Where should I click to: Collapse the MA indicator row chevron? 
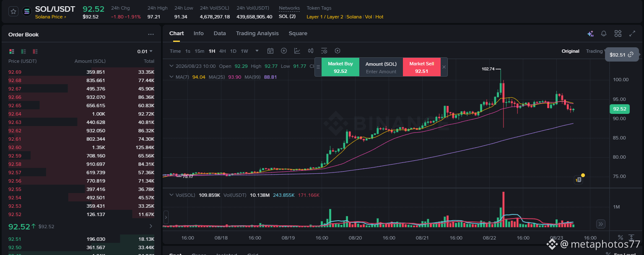point(171,77)
